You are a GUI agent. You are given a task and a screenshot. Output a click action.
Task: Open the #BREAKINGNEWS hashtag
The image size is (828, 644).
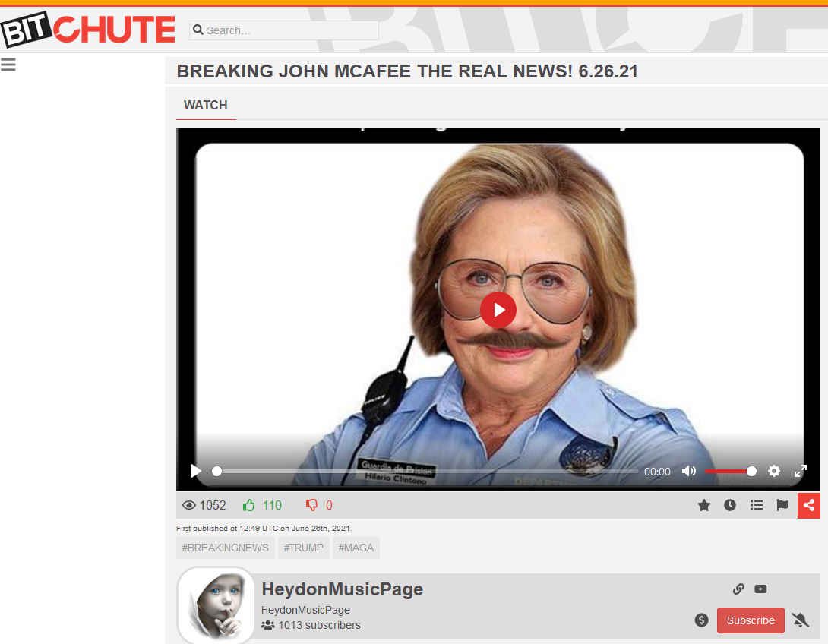(226, 548)
